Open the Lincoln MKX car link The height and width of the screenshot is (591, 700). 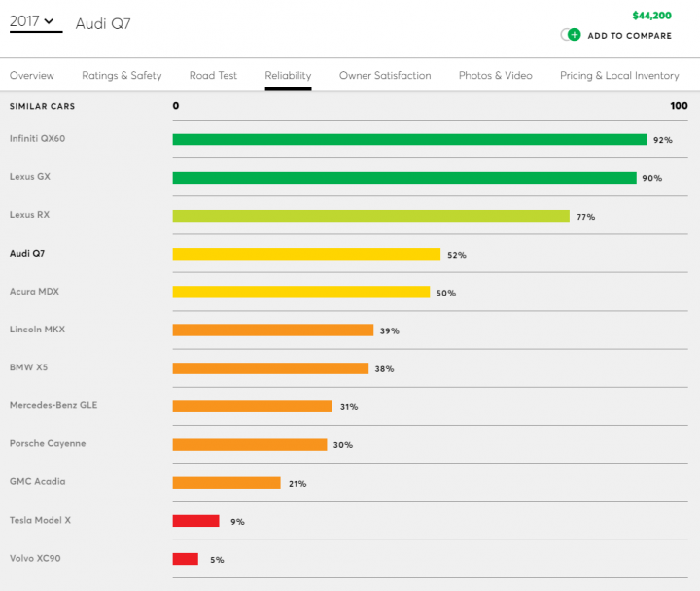[38, 329]
